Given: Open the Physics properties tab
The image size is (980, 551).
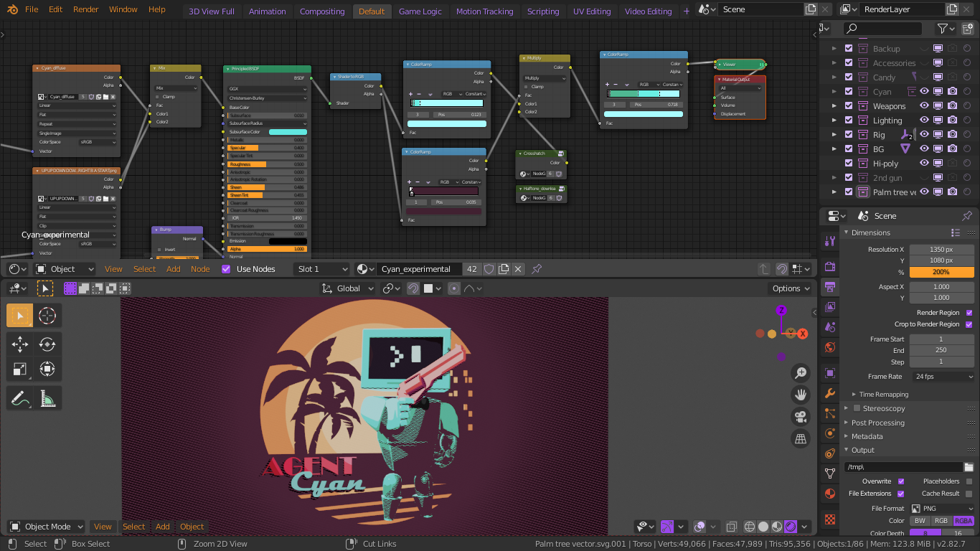Looking at the screenshot, I should 830,433.
